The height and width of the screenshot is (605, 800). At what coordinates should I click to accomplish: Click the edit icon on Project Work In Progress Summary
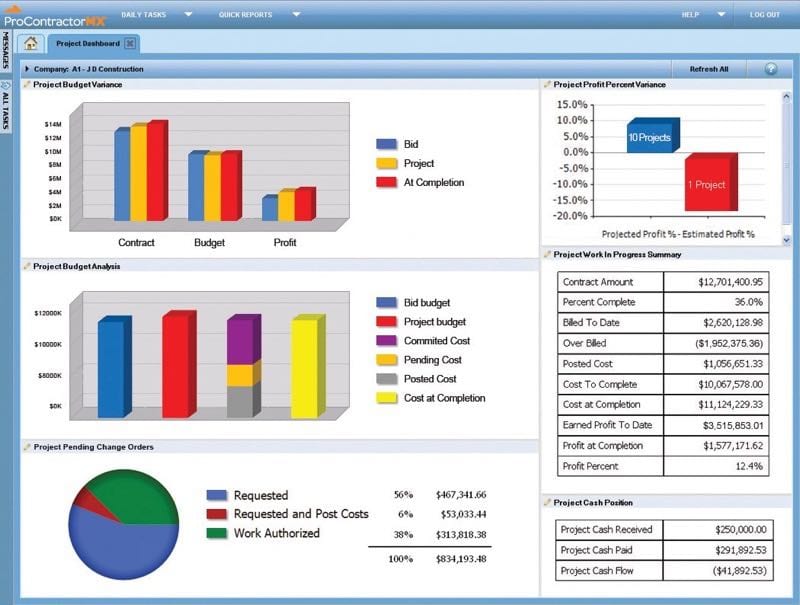(547, 254)
